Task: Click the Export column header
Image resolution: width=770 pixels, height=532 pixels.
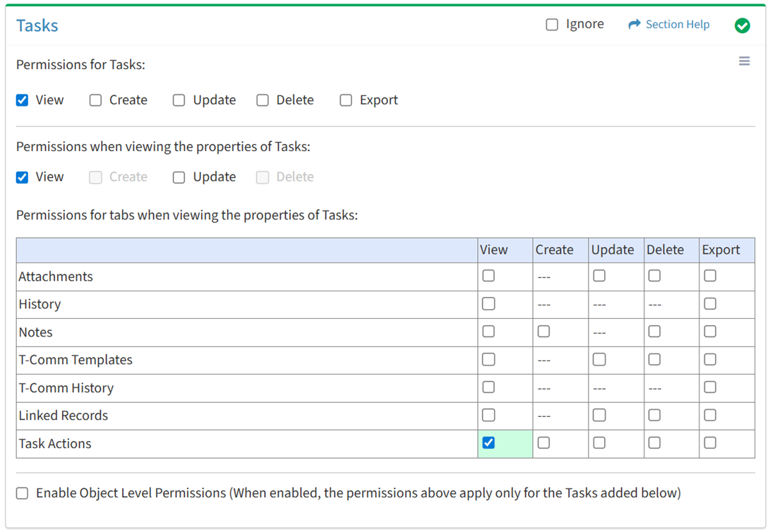Action: [720, 250]
